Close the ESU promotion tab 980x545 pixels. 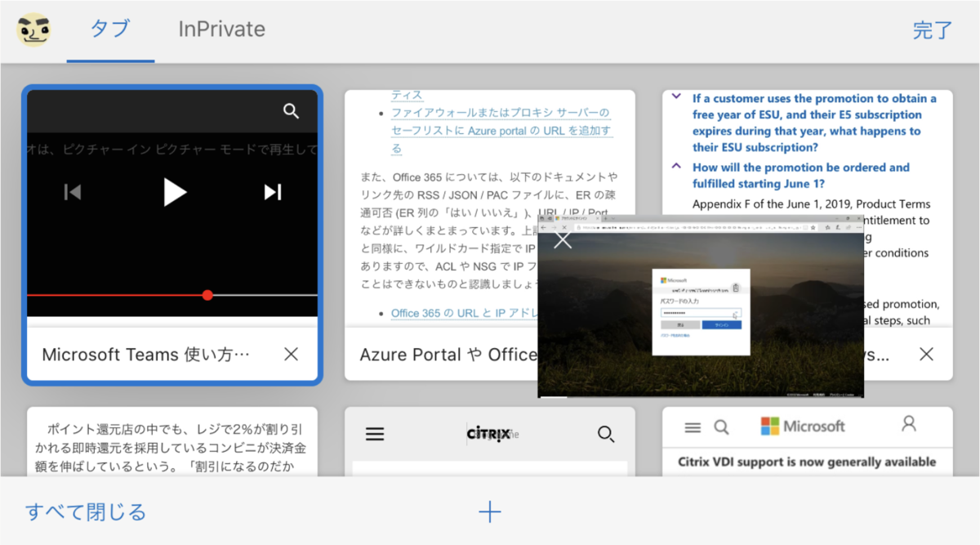click(x=926, y=354)
